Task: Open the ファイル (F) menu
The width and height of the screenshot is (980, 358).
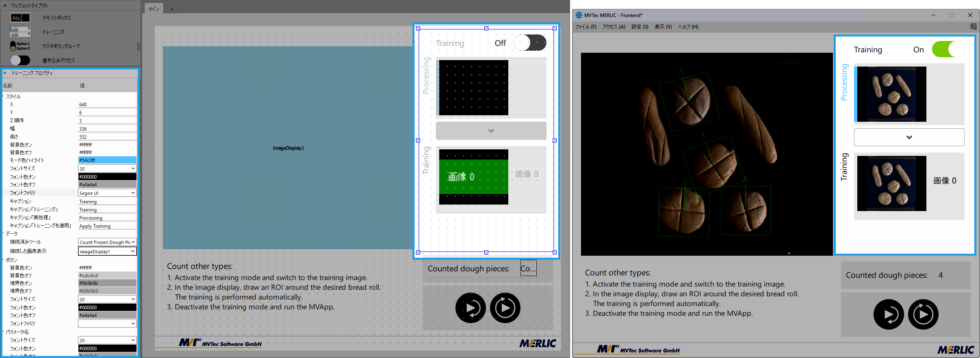Action: pyautogui.click(x=585, y=27)
